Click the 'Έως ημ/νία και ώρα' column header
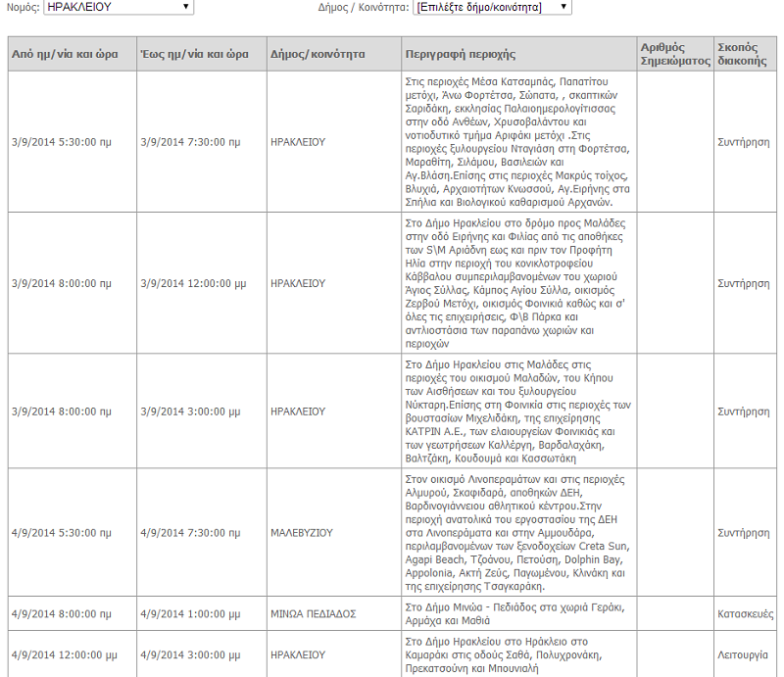The image size is (784, 677). (x=194, y=54)
